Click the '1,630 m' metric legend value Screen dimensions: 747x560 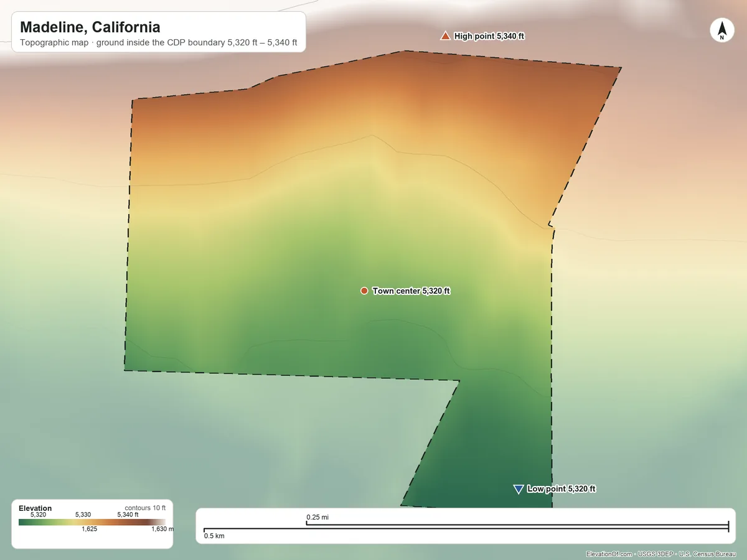pos(162,530)
